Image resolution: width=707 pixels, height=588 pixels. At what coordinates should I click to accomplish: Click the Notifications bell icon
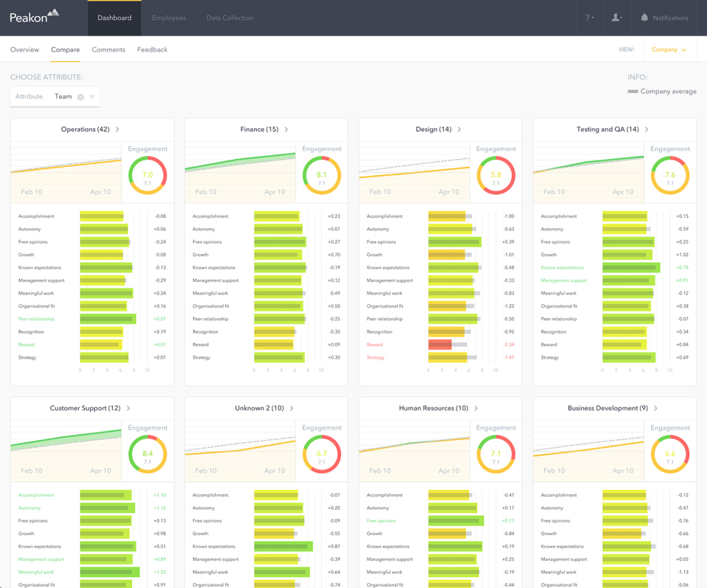pyautogui.click(x=644, y=18)
